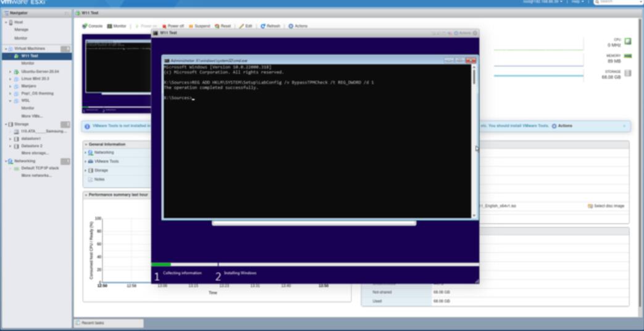Viewport: 644px width, 331px height.
Task: Click the W11 Test tab title
Action: point(90,13)
